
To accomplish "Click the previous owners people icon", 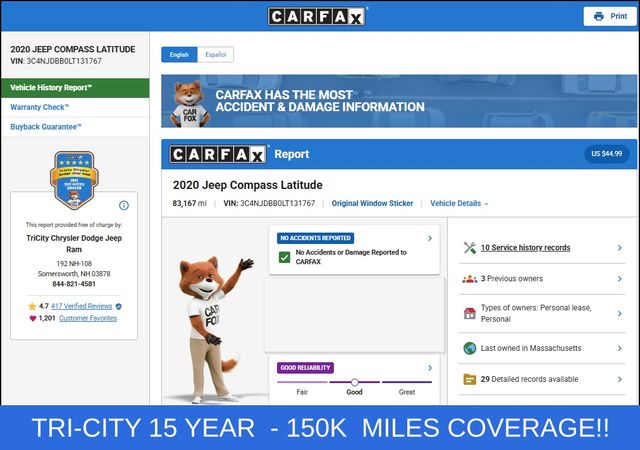I will pyautogui.click(x=469, y=279).
